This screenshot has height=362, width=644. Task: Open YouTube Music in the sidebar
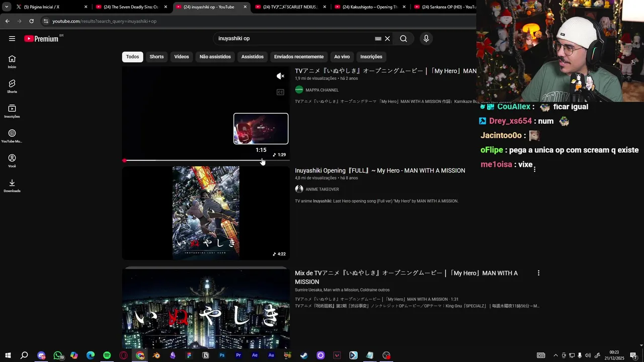click(12, 136)
